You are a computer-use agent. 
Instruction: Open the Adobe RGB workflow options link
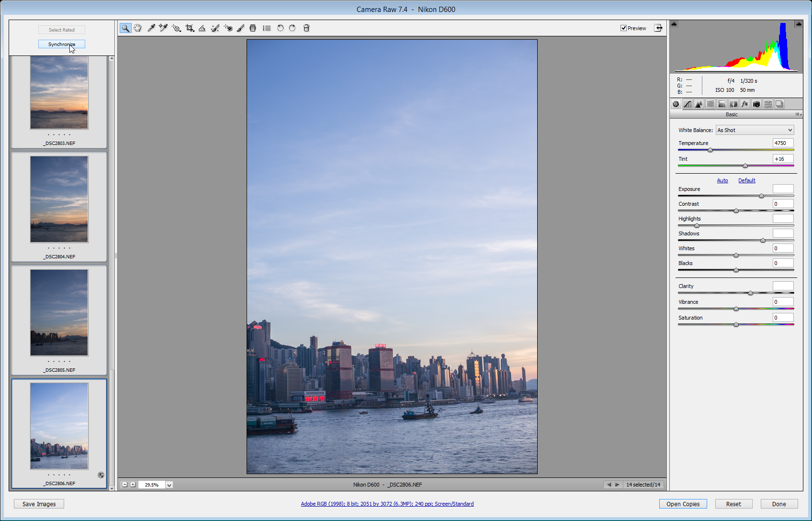click(387, 504)
